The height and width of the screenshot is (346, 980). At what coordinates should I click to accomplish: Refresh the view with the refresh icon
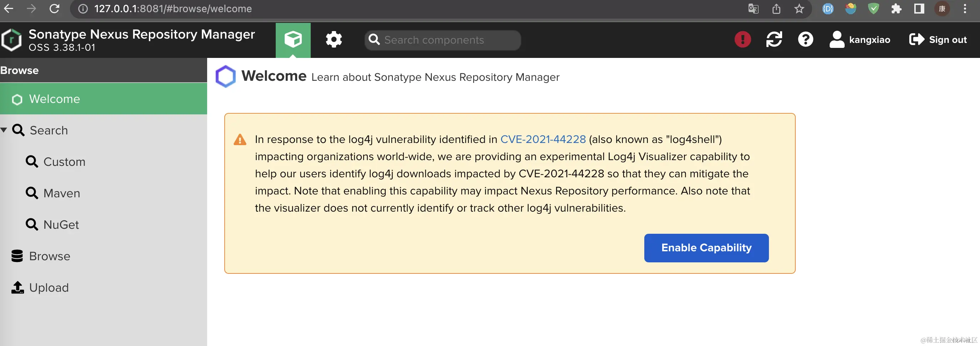coord(774,40)
